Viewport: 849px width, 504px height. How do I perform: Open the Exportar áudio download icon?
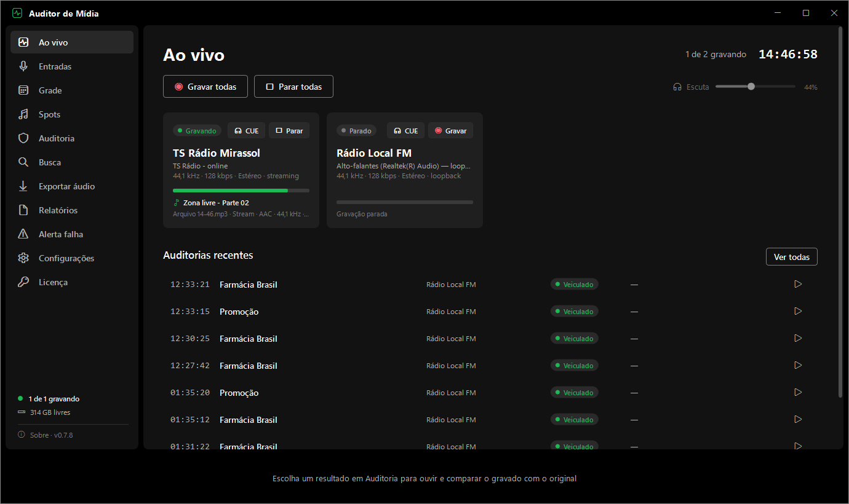tap(23, 186)
